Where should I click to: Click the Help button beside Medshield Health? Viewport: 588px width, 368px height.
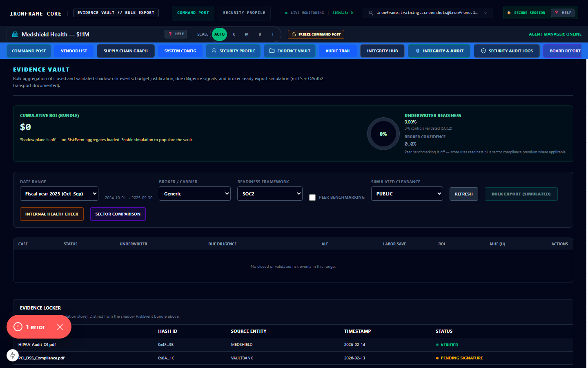[x=176, y=34]
